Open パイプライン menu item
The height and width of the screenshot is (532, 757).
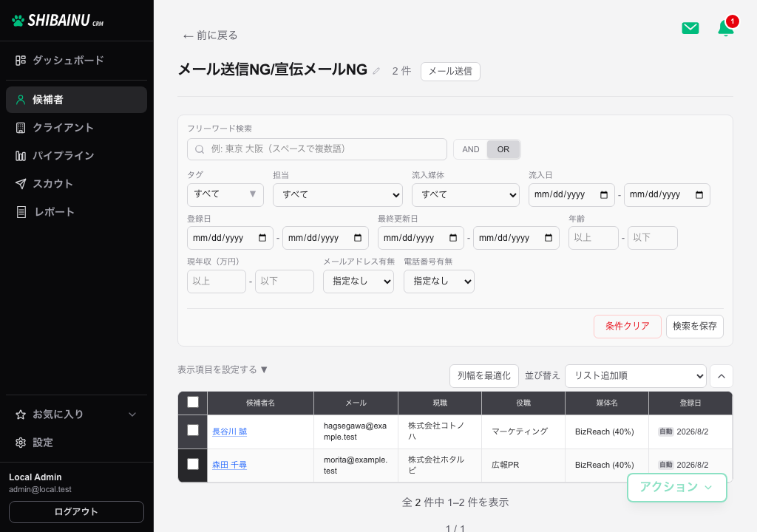76,156
